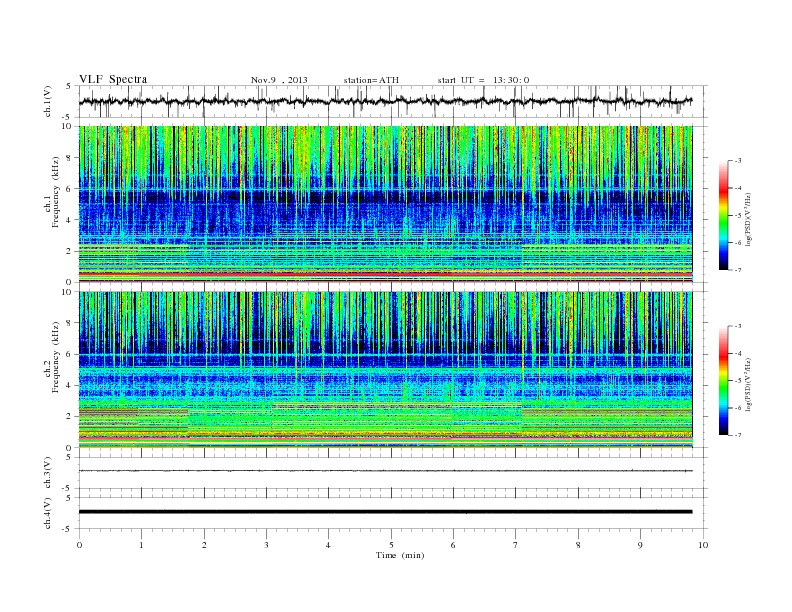Viewport: 792px width, 612px height.
Task: Click the "-3" label on the ch.1 color scale
Action: (x=738, y=161)
